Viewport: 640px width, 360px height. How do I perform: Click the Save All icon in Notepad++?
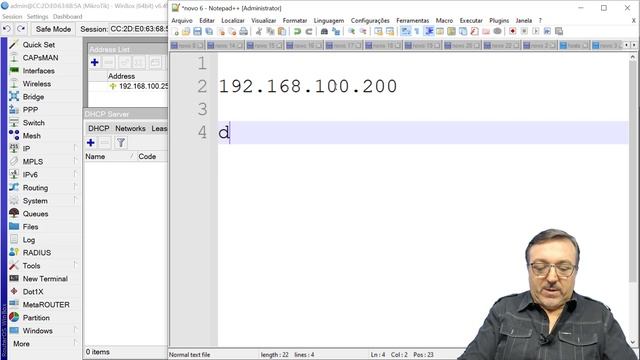pyautogui.click(x=209, y=31)
